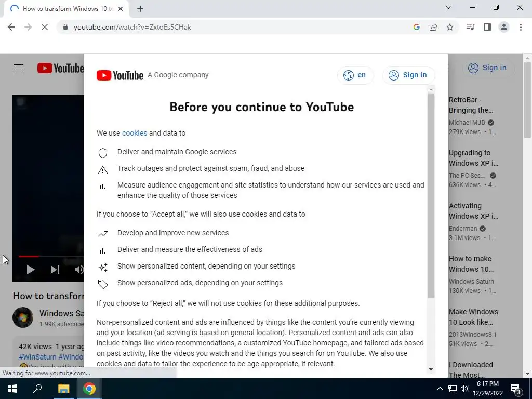Open Windows Start menu

click(12, 389)
